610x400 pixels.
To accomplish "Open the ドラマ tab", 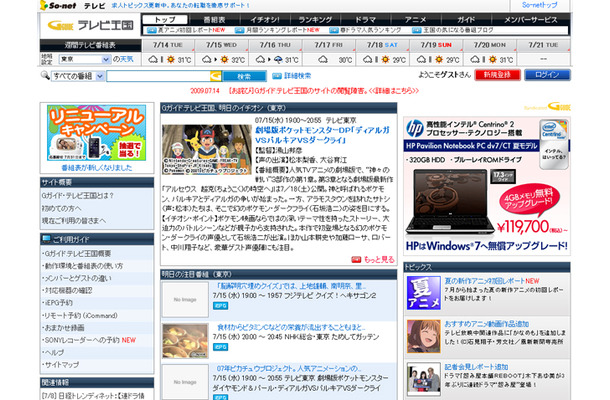I will [365, 19].
